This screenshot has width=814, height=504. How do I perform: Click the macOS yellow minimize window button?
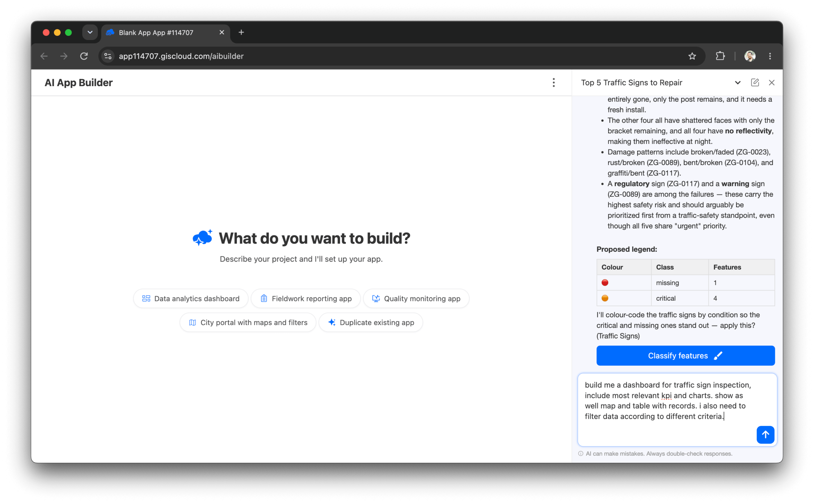(x=57, y=32)
